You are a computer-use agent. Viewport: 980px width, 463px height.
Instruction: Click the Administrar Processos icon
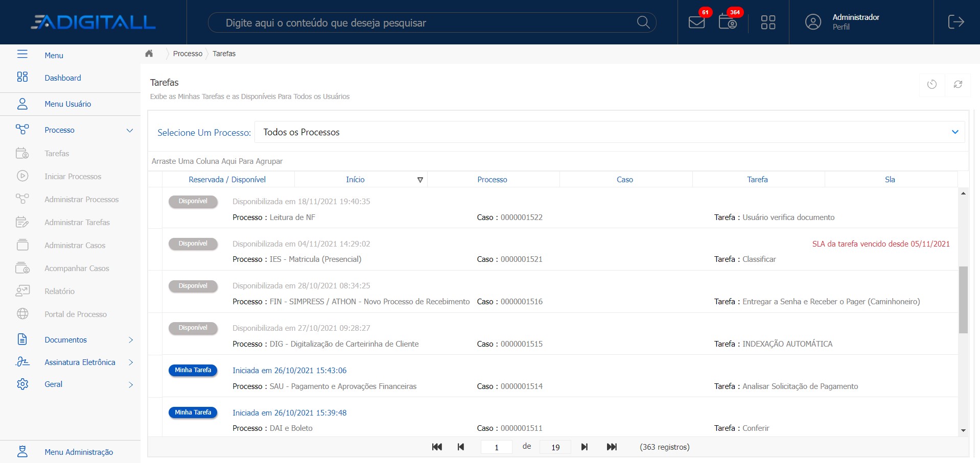pyautogui.click(x=22, y=199)
